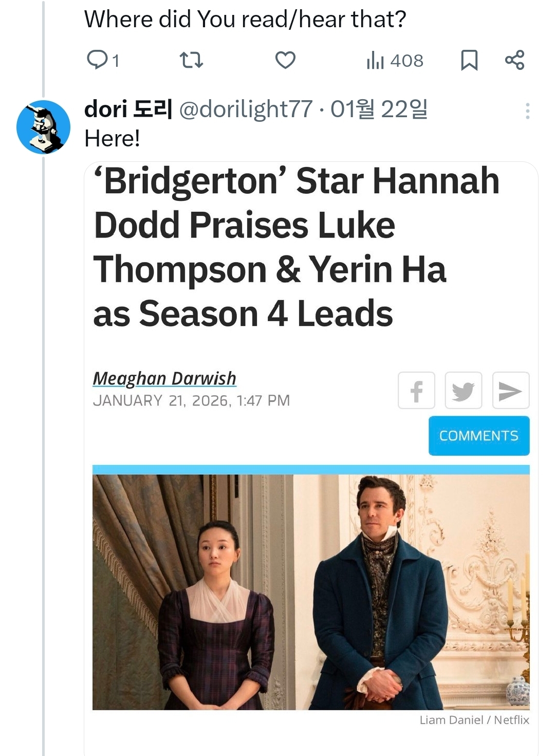Tap the reply speech bubble icon
The height and width of the screenshot is (756, 555).
97,60
